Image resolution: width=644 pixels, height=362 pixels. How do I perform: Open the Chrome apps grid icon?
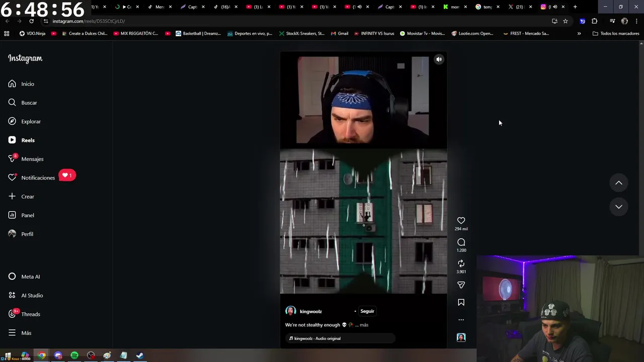(x=7, y=34)
